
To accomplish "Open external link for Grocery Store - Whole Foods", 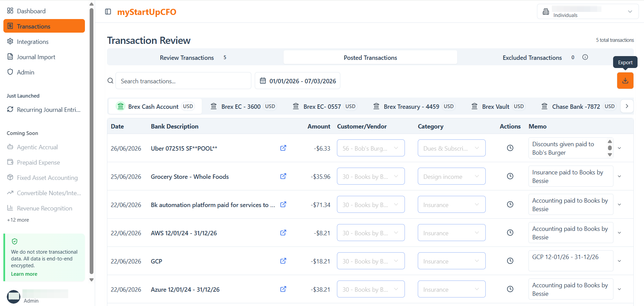I will (283, 176).
